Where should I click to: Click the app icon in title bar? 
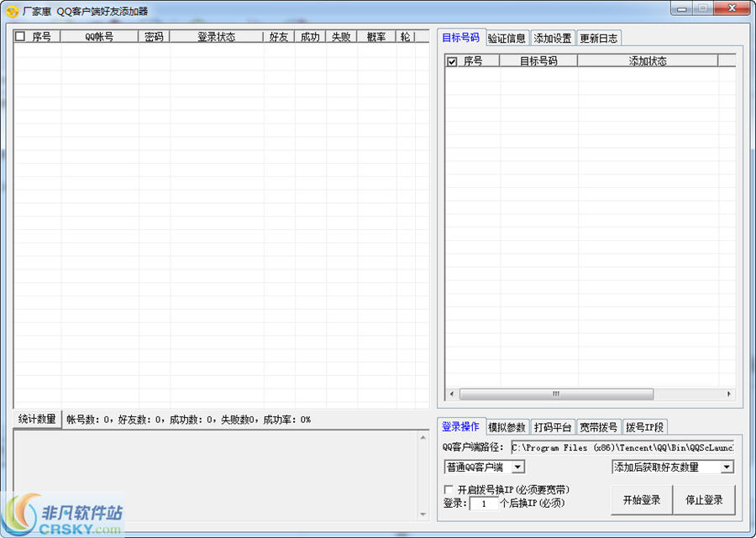pos(12,11)
